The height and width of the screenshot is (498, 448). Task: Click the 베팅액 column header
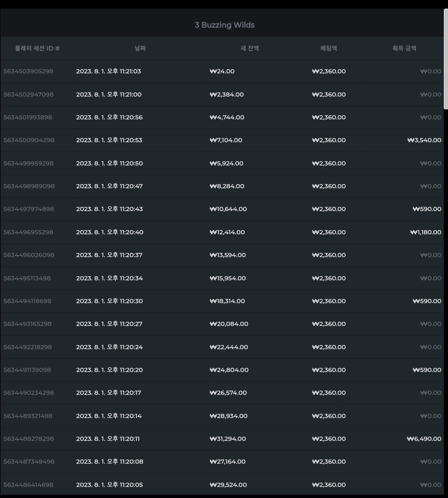coord(329,49)
